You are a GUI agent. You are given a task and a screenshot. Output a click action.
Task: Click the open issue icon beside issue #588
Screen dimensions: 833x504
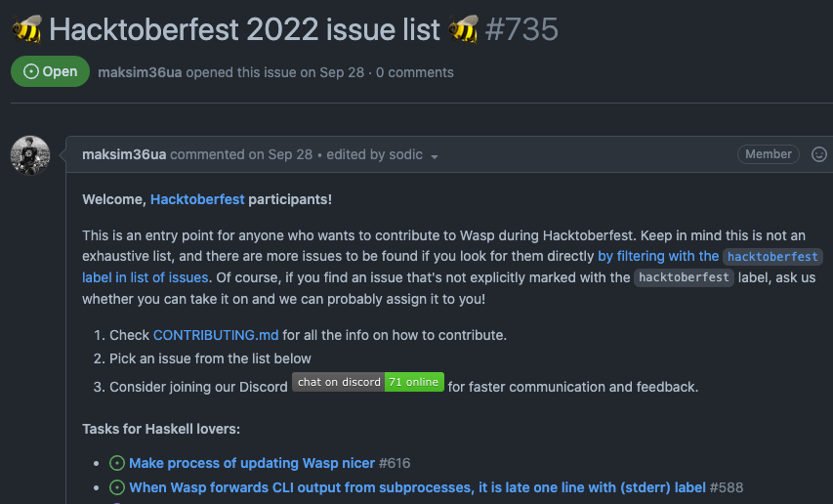point(117,487)
